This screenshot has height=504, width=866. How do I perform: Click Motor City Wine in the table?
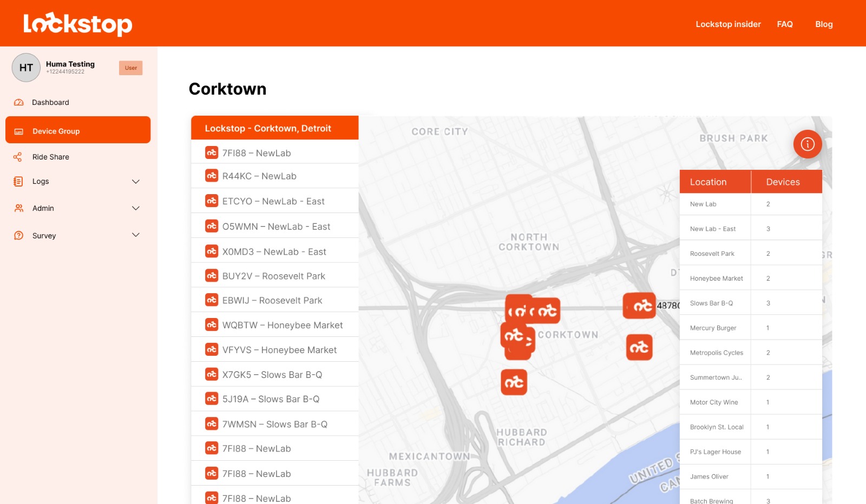714,402
